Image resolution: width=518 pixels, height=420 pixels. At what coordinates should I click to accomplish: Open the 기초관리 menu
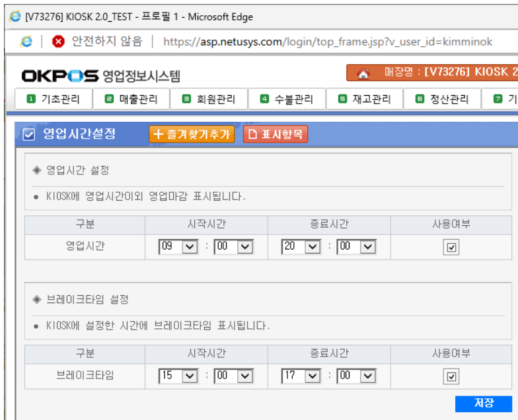(54, 99)
